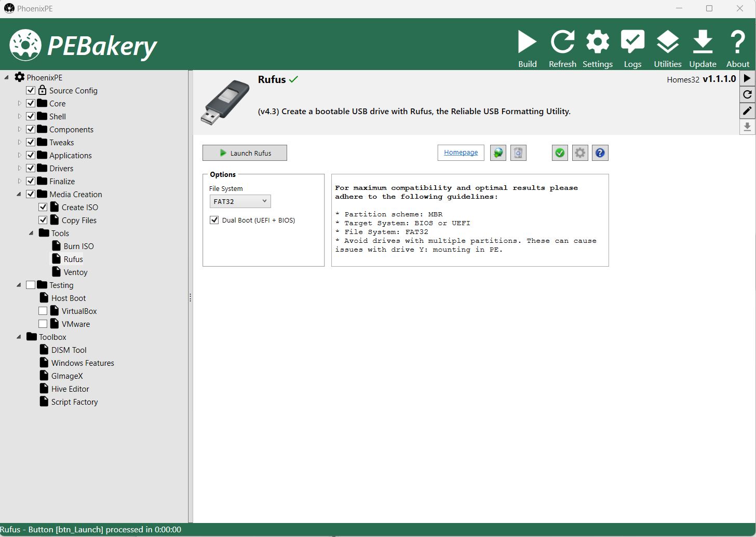This screenshot has height=537, width=756.
Task: Expand the Applications tree node
Action: tap(20, 155)
